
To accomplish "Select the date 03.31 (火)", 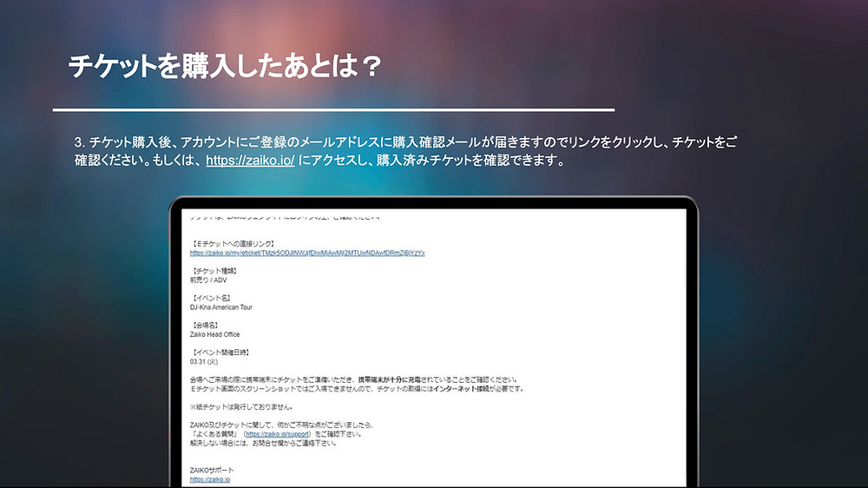I will 204,362.
